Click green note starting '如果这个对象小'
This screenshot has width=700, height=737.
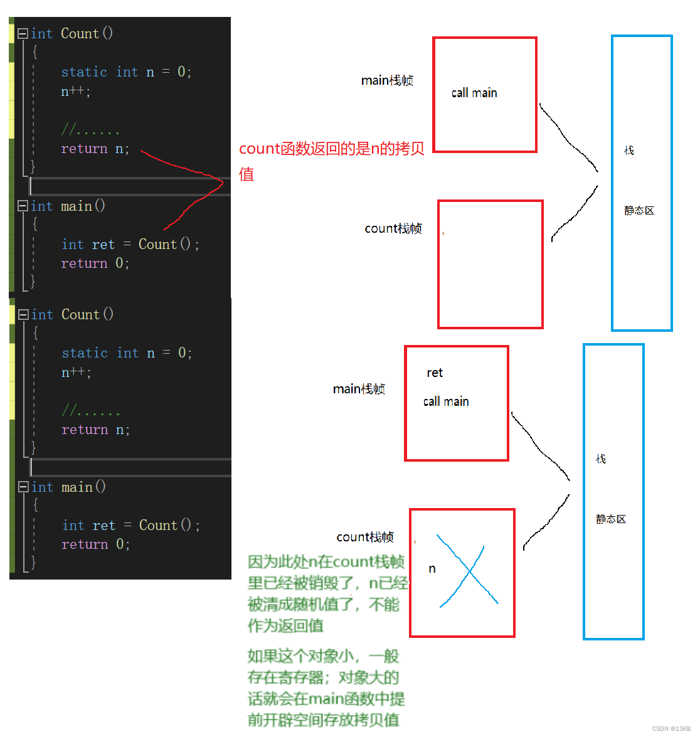click(x=326, y=687)
